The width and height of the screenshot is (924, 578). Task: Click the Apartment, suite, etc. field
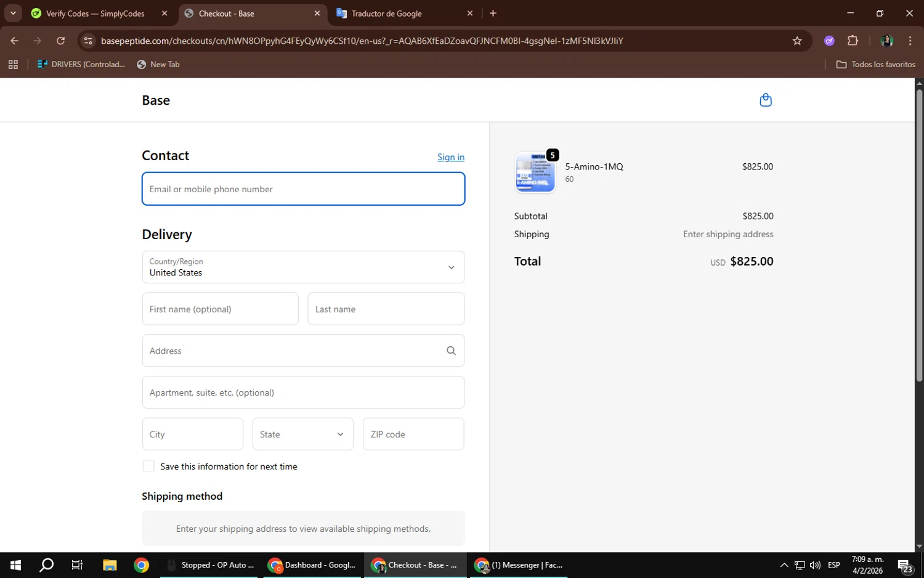[x=303, y=393]
